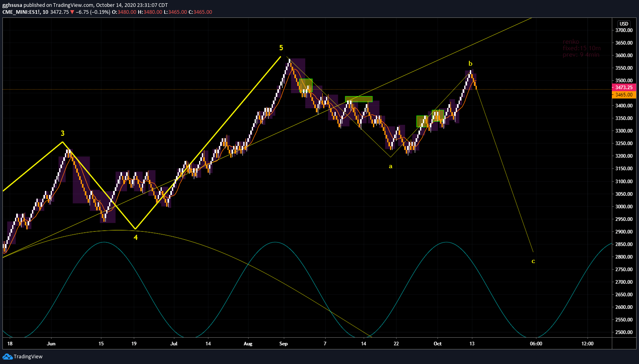Click the O:3480.00 open value
Screen dimensions: 639x364
tap(124, 12)
